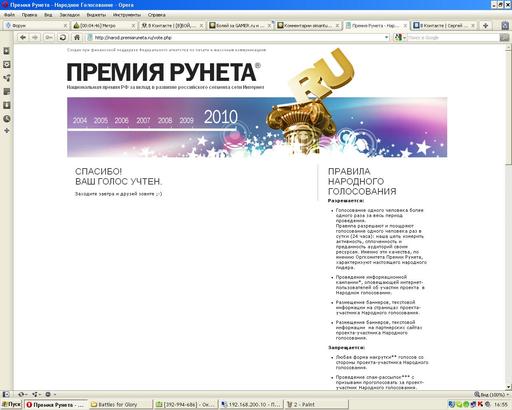Select year 2008 in the banner
Image resolution: width=512 pixels, height=410 pixels.
(165, 120)
